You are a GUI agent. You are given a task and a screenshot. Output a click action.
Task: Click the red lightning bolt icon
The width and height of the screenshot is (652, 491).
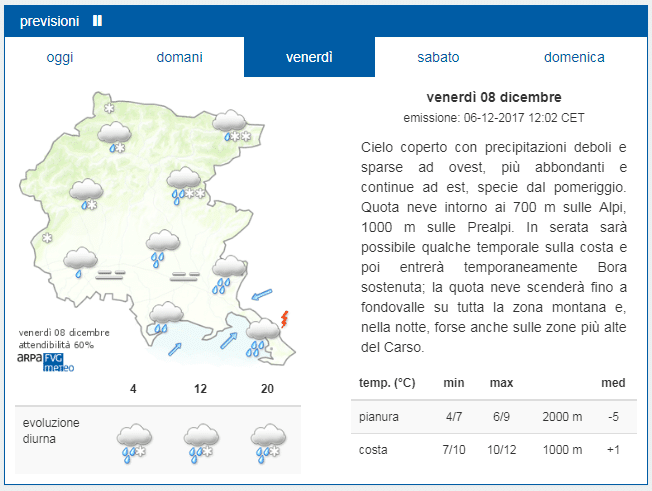pos(285,320)
